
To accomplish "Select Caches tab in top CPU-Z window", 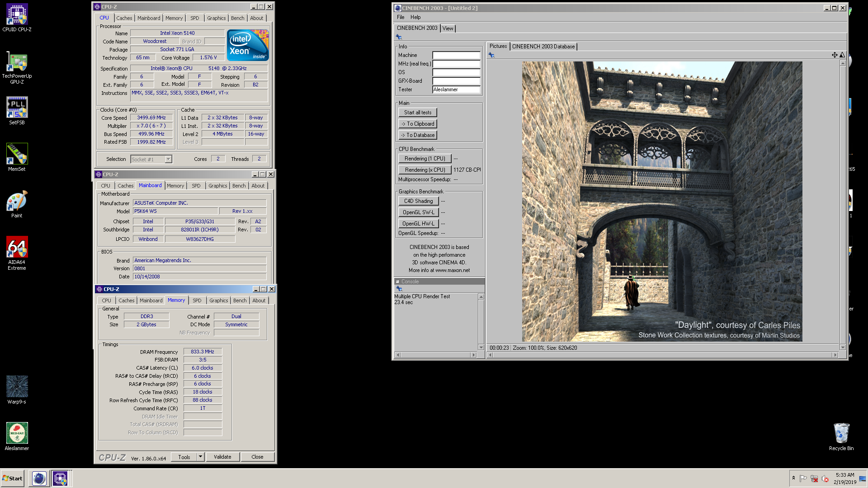I will click(124, 18).
